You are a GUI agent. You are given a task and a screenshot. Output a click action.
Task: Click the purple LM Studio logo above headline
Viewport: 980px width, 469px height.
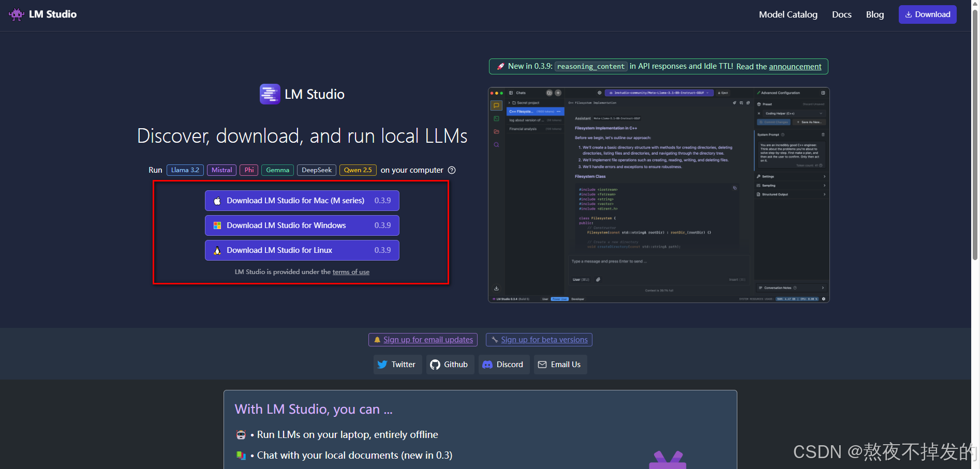click(x=270, y=94)
